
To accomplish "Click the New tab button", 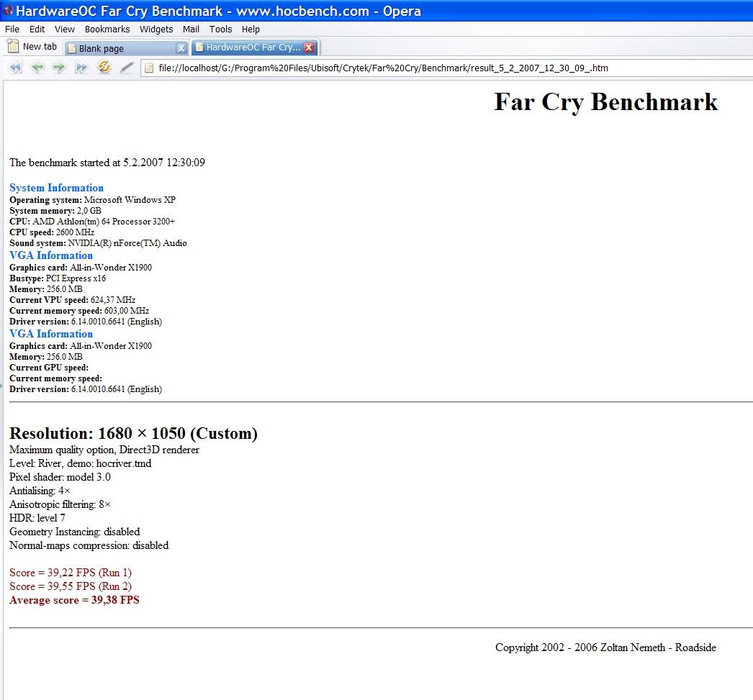I will (32, 47).
